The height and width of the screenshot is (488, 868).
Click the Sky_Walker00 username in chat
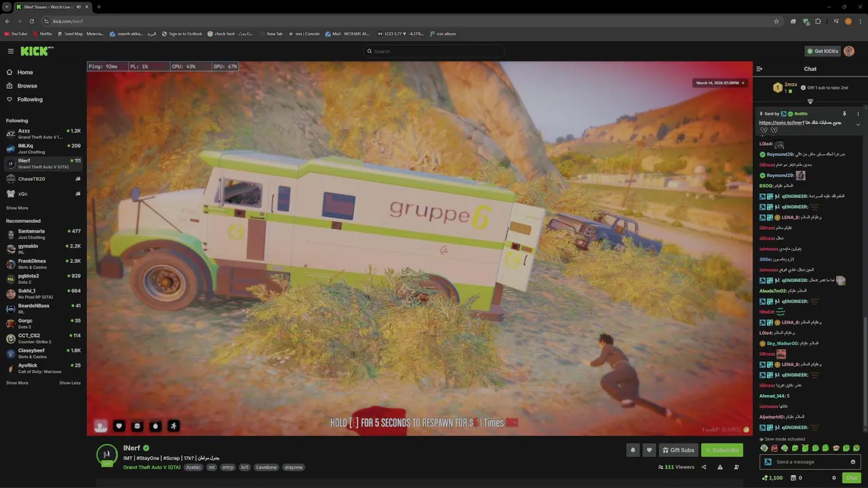tap(783, 344)
